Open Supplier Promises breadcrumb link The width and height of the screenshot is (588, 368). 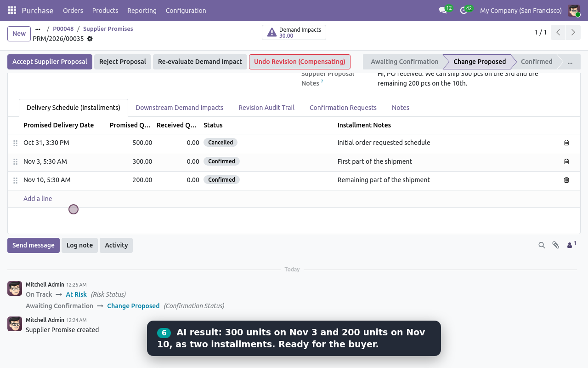(108, 29)
